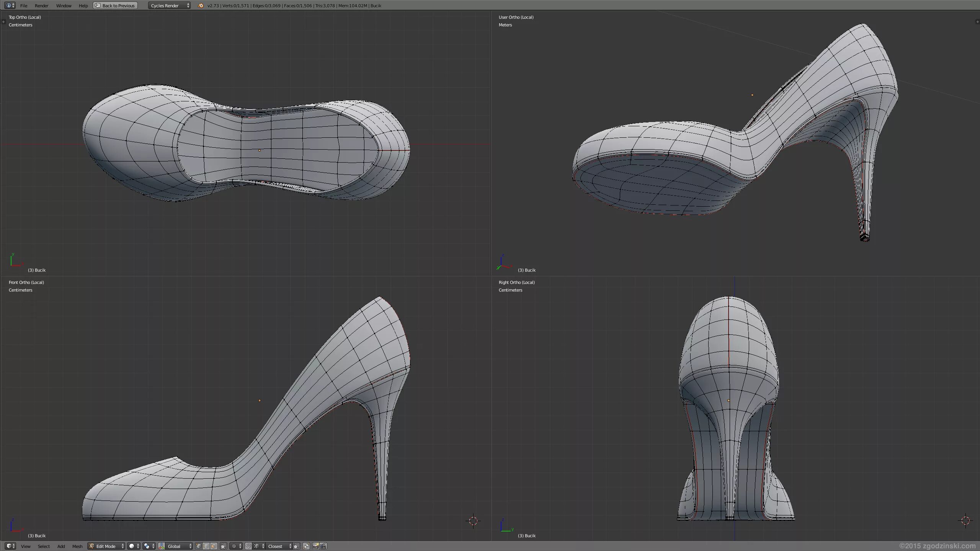
Task: Click the automerge editing arrows icon
Action: pyautogui.click(x=306, y=546)
